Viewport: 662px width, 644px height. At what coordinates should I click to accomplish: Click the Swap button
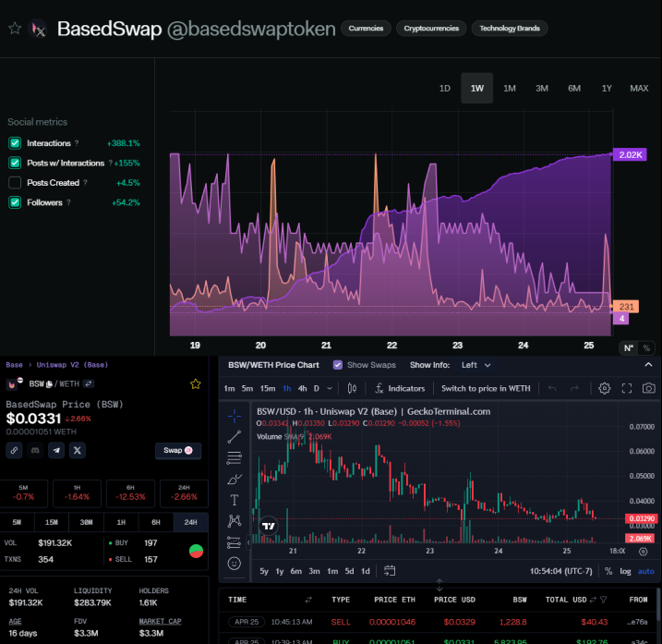coord(178,451)
